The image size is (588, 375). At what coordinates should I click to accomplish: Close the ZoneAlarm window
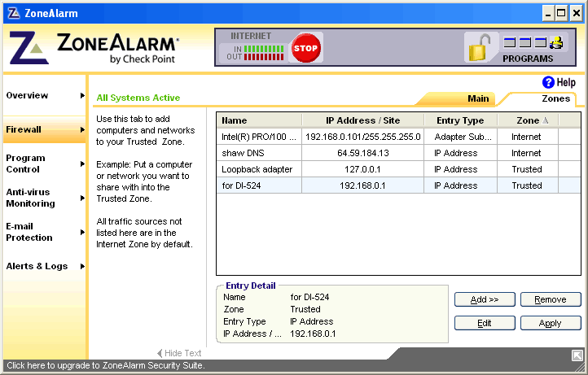coord(576,14)
